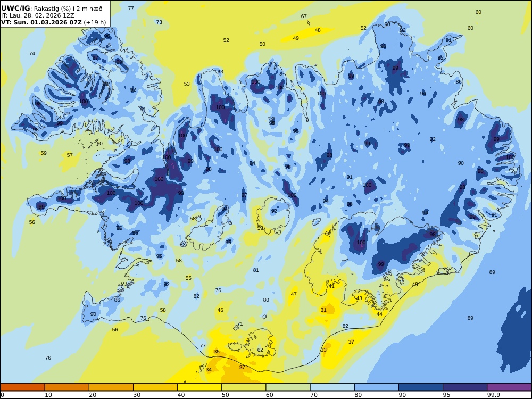Choose the dark blue 90–95 legend swatch
This screenshot has width=532, height=399.
point(421,387)
